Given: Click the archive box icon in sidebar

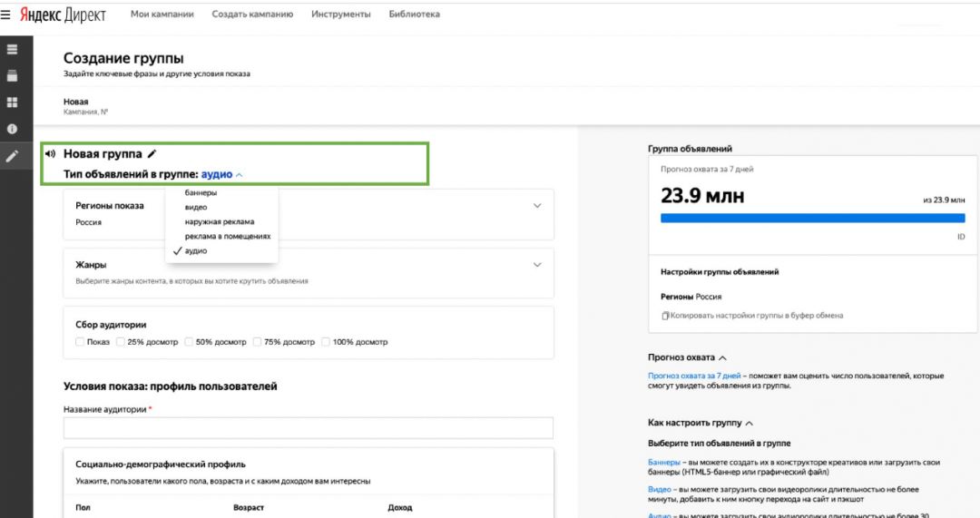Looking at the screenshot, I should tap(13, 75).
